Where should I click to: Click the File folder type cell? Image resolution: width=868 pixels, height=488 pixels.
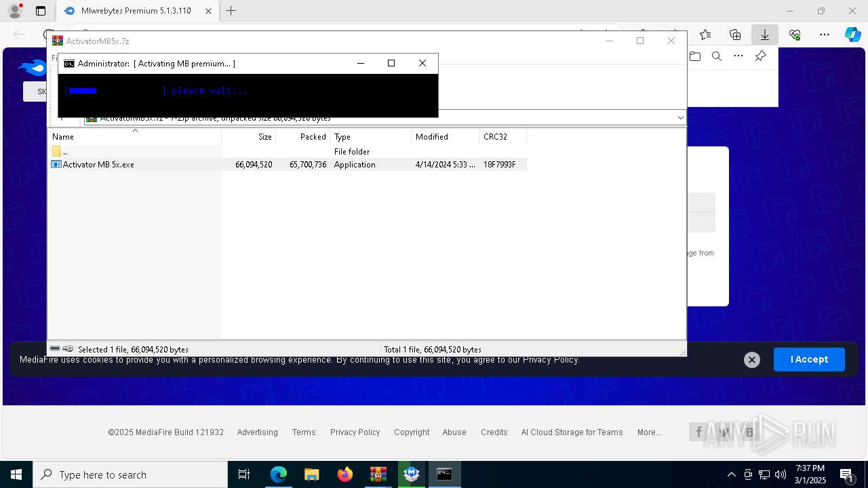pos(352,151)
